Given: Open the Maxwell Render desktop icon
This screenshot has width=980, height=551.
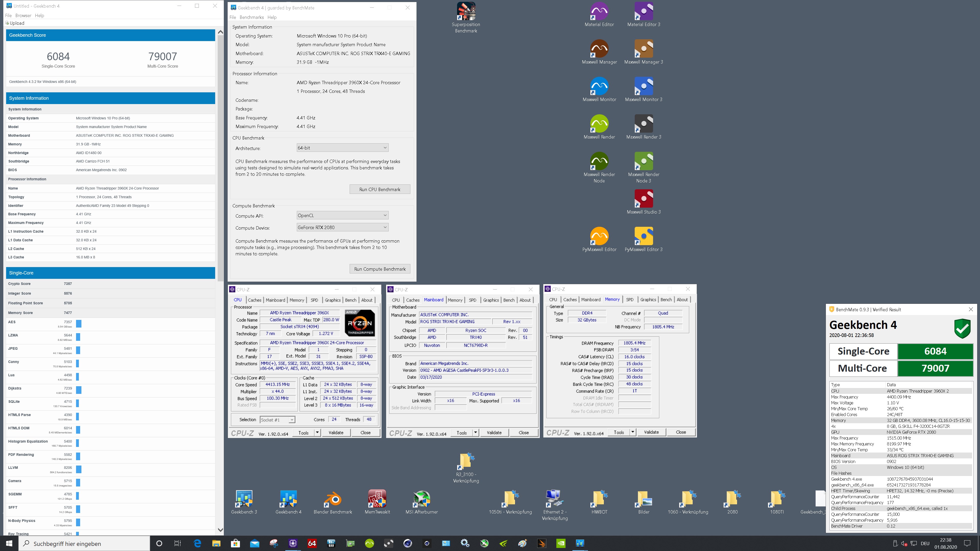Looking at the screenshot, I should pyautogui.click(x=599, y=127).
